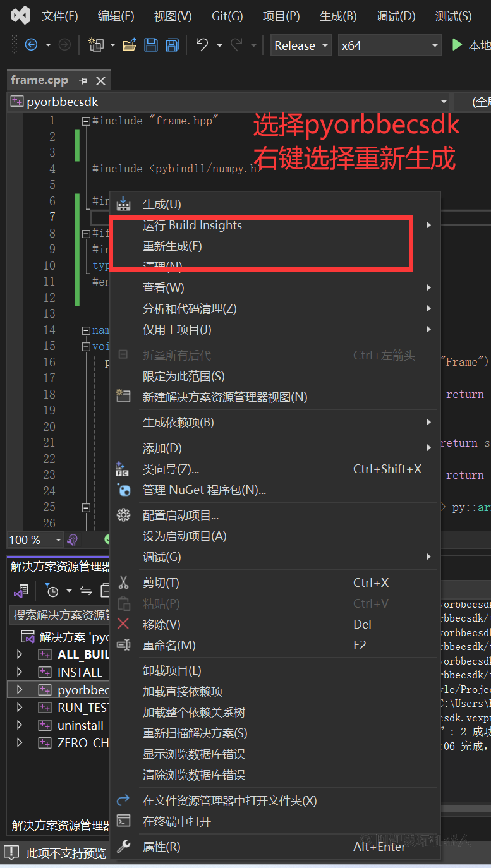
Task: Pin the frame.cpp tab
Action: (83, 81)
